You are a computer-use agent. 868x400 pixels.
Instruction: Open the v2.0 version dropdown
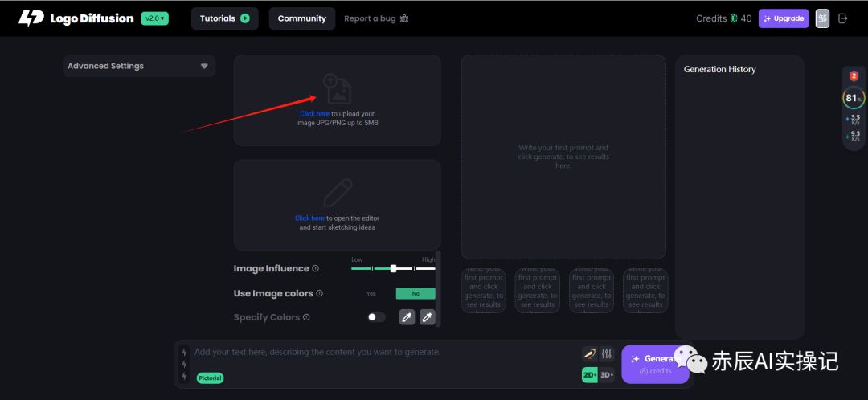[155, 18]
